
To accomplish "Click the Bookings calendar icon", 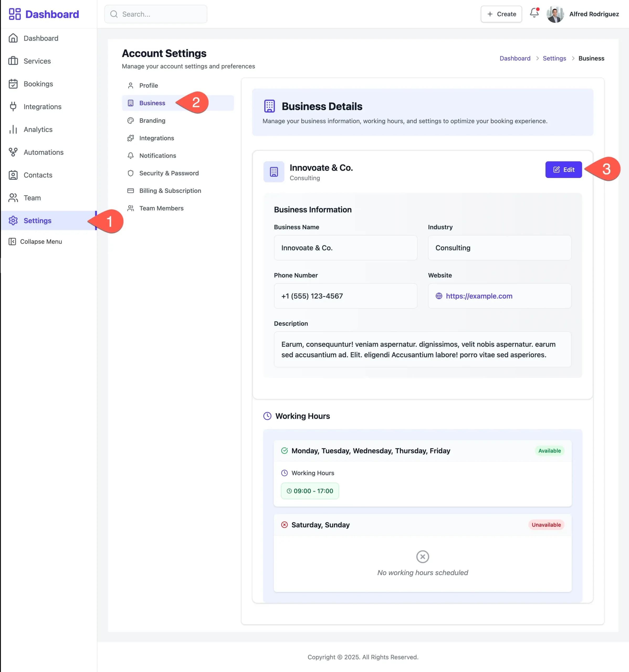I will pos(13,84).
